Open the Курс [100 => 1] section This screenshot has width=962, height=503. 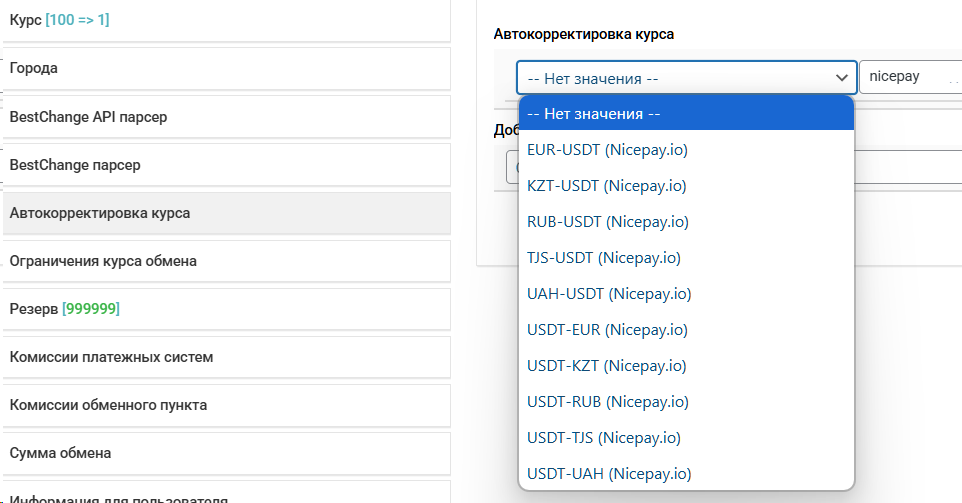pos(226,20)
